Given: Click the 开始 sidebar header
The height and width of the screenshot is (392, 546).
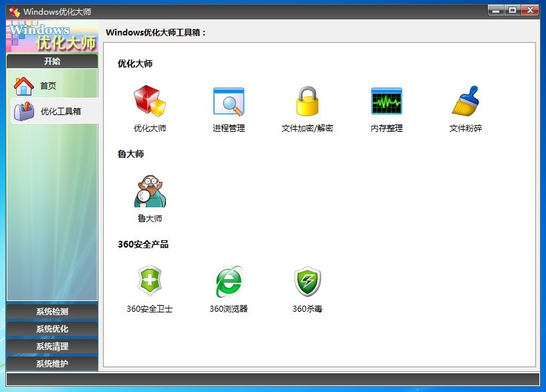Looking at the screenshot, I should [52, 60].
